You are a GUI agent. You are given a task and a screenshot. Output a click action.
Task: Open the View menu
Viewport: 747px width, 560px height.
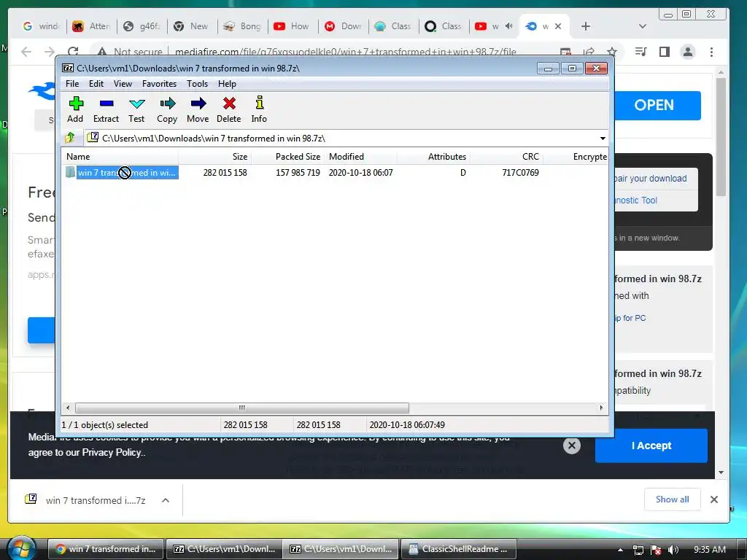pos(123,84)
